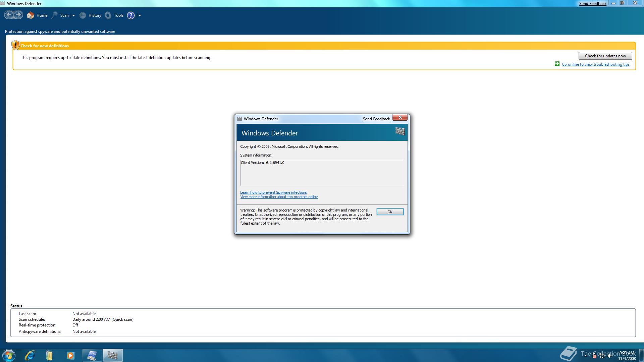
Task: Click the Tools gear icon
Action: click(x=108, y=15)
